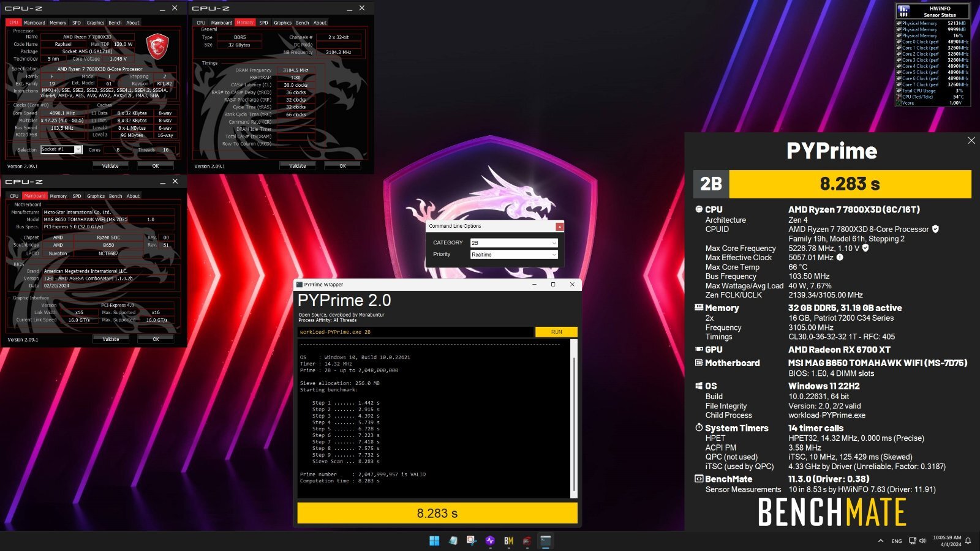Viewport: 980px width, 551px height.
Task: Click the yellow 8.283 s result bar in PYPrime
Action: point(437,513)
